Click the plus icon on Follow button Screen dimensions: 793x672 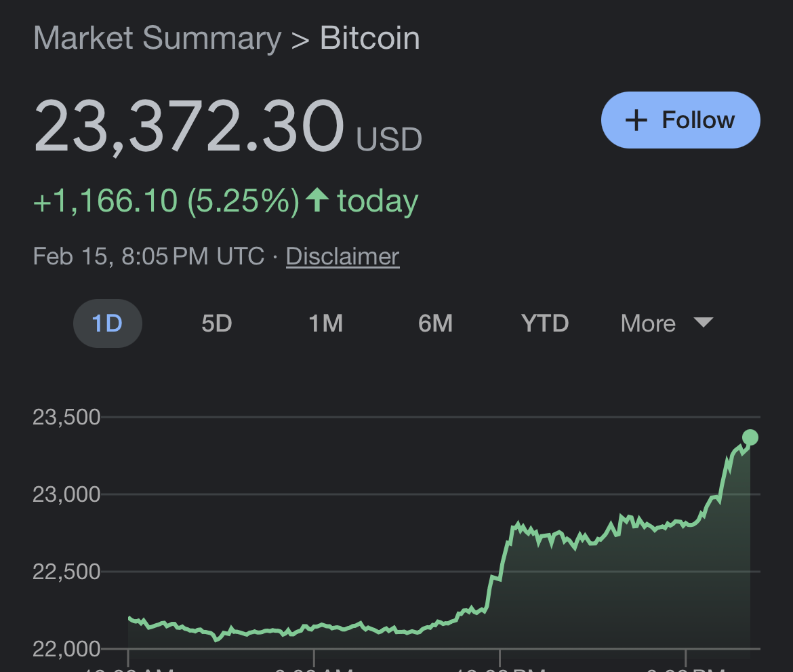pos(636,120)
